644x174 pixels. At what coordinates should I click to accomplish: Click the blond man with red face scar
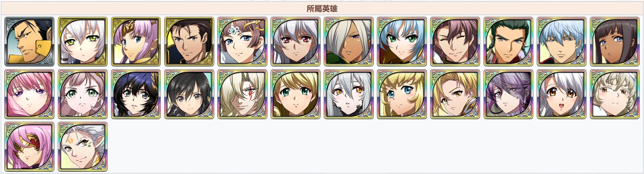[242, 94]
